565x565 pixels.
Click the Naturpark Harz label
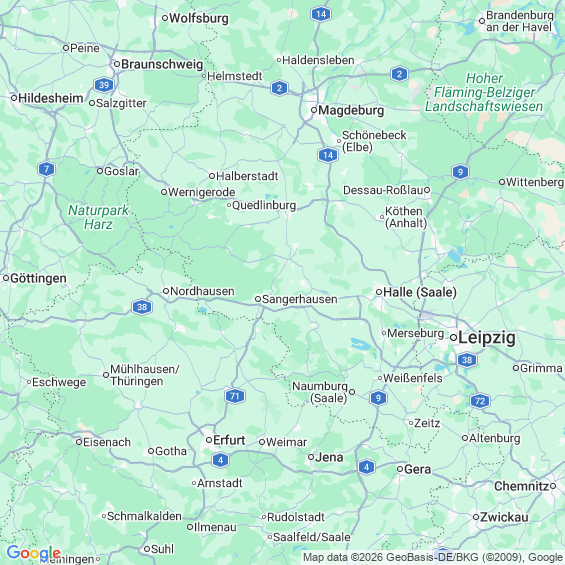coord(98,217)
